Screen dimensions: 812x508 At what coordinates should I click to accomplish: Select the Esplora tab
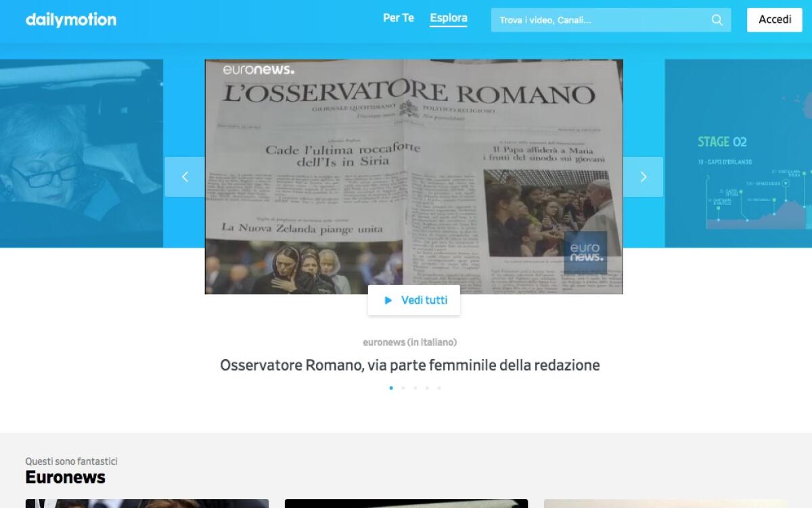448,18
